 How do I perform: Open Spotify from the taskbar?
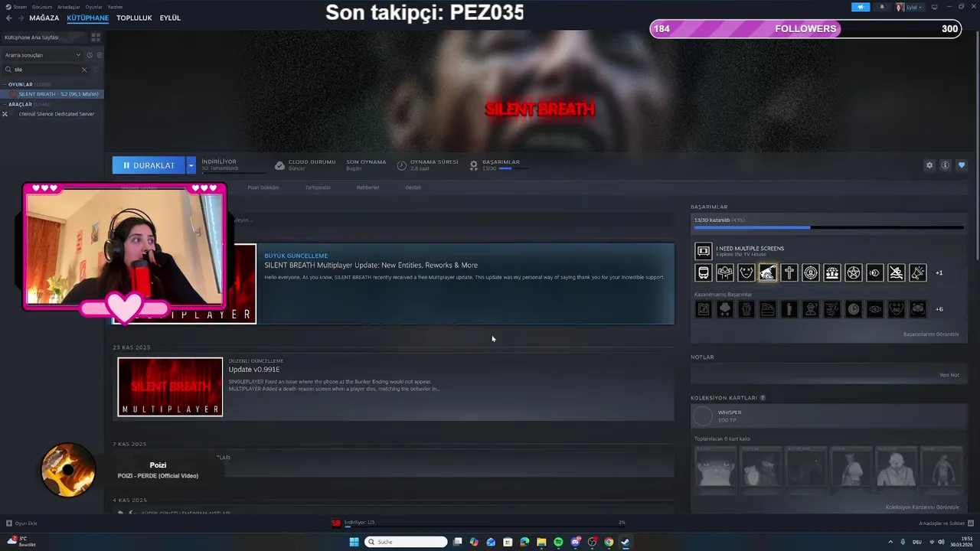[558, 542]
